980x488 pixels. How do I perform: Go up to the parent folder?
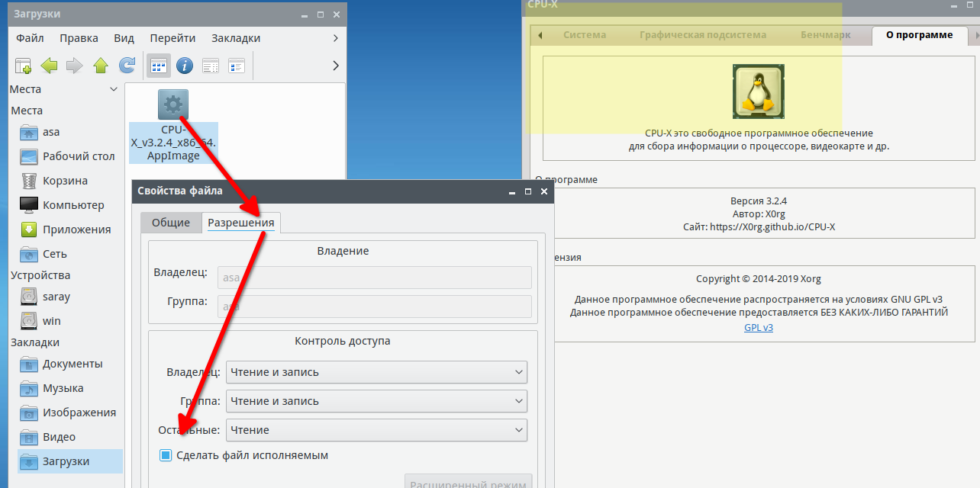pos(101,66)
